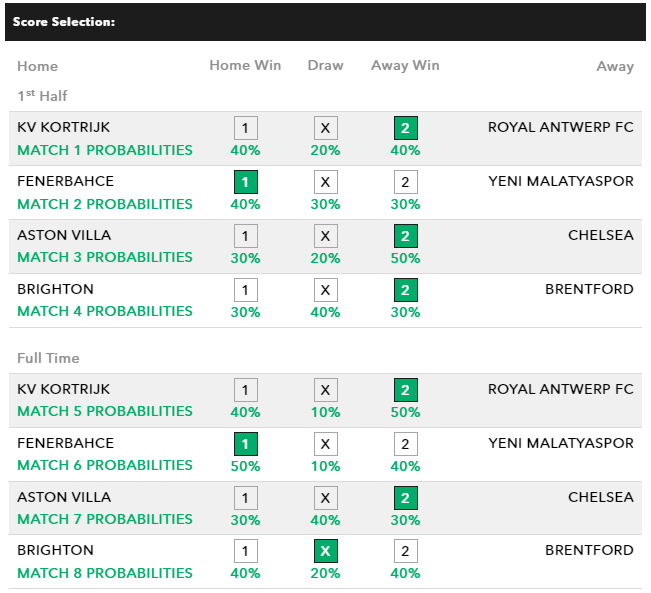Select Home Win for Aston Villa Full Time
Image resolution: width=651 pixels, height=593 pixels.
(245, 498)
